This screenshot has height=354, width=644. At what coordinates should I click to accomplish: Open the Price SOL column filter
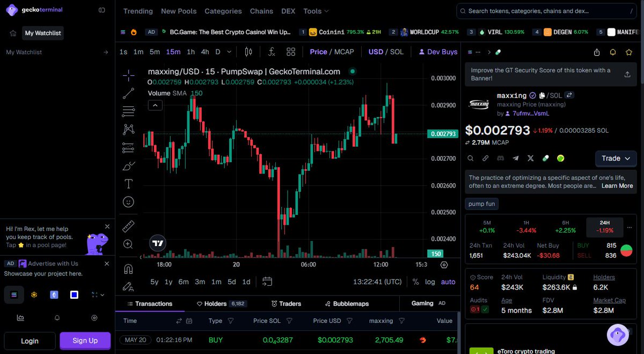click(x=289, y=321)
